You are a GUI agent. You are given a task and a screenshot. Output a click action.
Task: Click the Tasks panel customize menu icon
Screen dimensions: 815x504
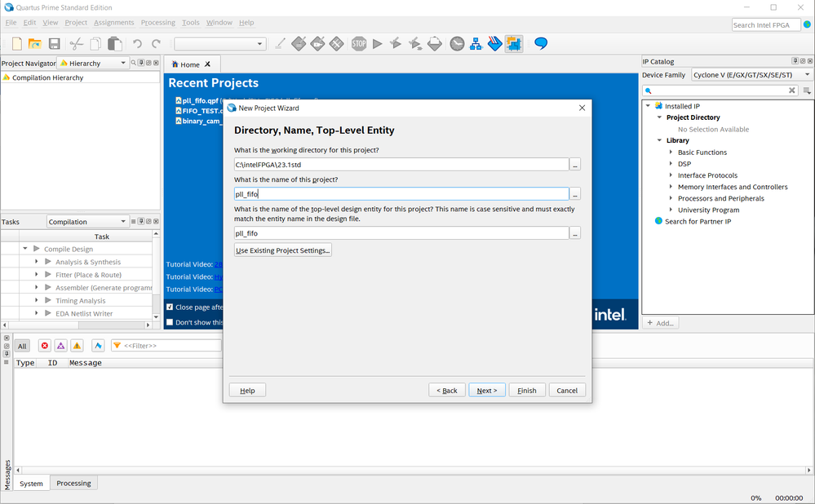pyautogui.click(x=134, y=221)
